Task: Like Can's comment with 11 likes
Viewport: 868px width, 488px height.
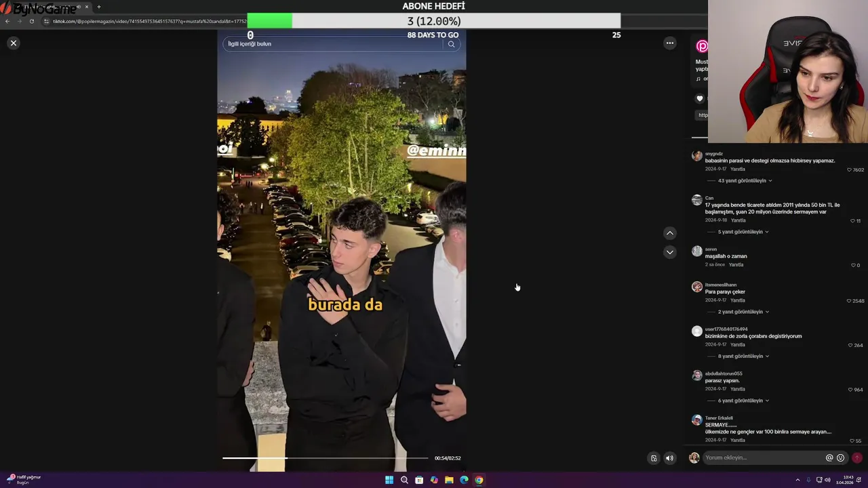Action: click(x=852, y=221)
